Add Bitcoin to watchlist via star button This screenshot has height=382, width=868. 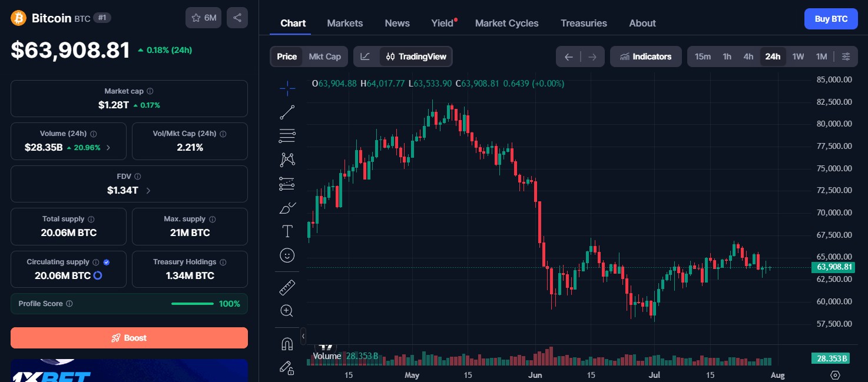[x=203, y=18]
